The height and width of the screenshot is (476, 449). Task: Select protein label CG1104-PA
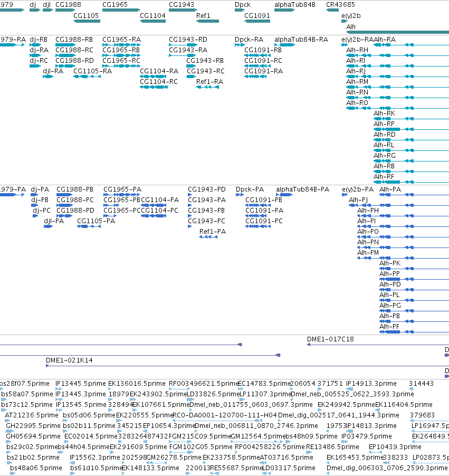pyautogui.click(x=160, y=200)
